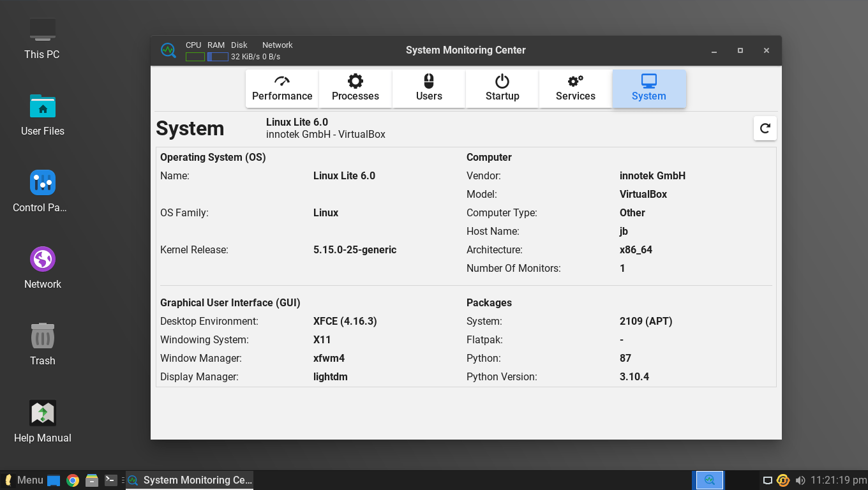868x490 pixels.
Task: Open the Trash desktop icon
Action: pyautogui.click(x=43, y=345)
